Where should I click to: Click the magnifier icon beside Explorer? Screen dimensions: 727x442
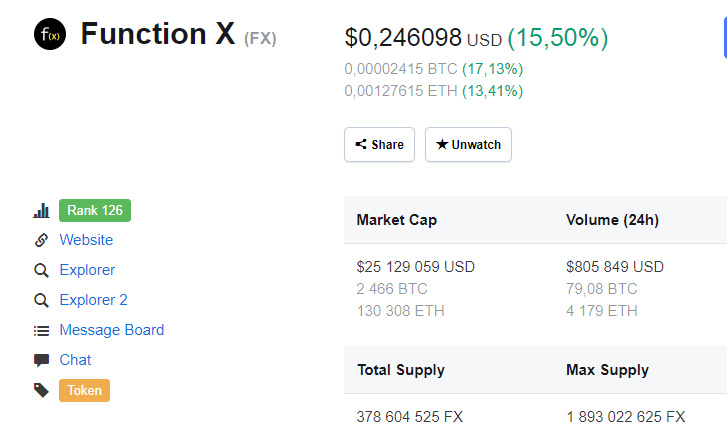pyautogui.click(x=41, y=270)
